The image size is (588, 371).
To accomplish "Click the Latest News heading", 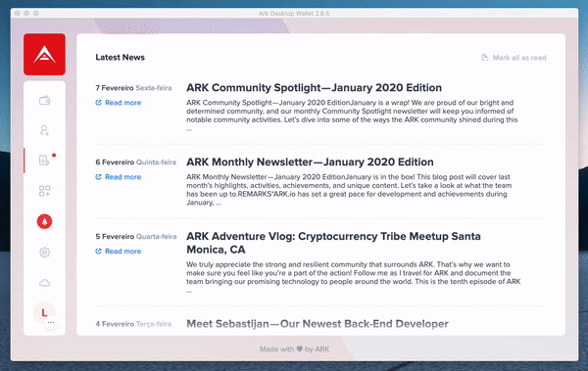I will click(120, 58).
